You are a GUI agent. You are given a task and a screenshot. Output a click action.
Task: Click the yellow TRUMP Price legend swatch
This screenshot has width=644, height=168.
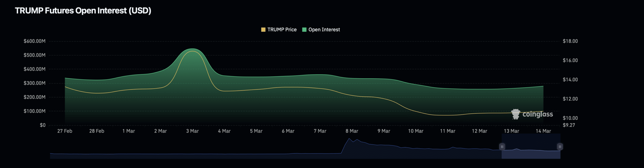pyautogui.click(x=263, y=30)
